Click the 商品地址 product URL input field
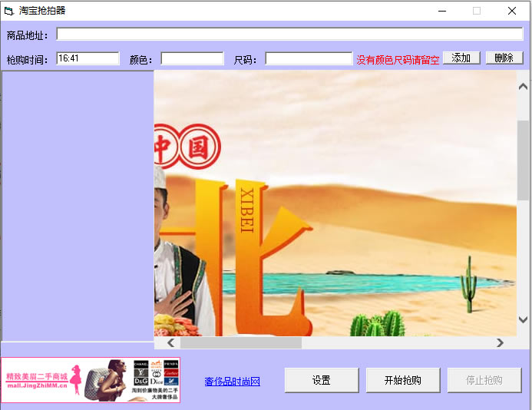 point(289,35)
